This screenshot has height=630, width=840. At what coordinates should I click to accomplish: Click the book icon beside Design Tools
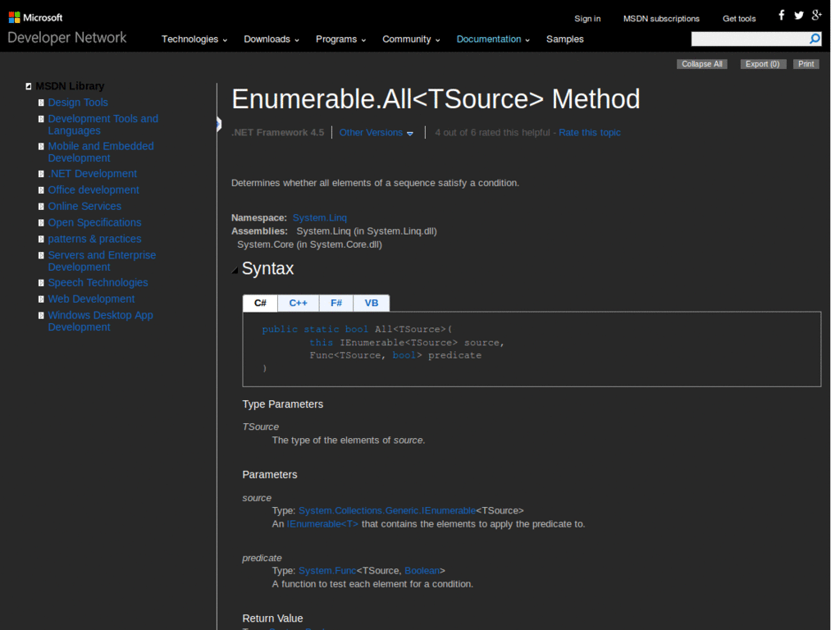click(41, 102)
